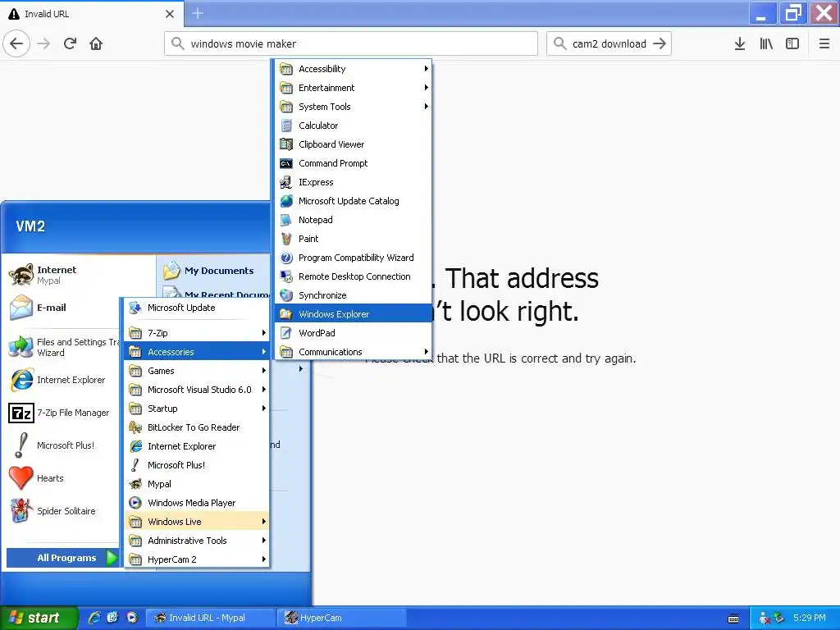The image size is (840, 630).
Task: Expand the Entertainment submenu
Action: [x=353, y=87]
